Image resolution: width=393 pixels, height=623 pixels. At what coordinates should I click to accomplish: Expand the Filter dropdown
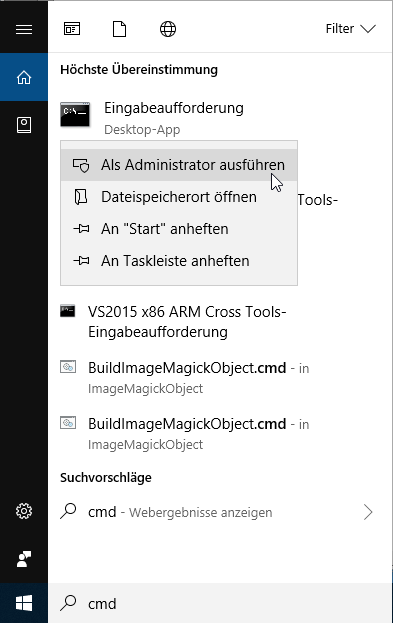(x=350, y=29)
